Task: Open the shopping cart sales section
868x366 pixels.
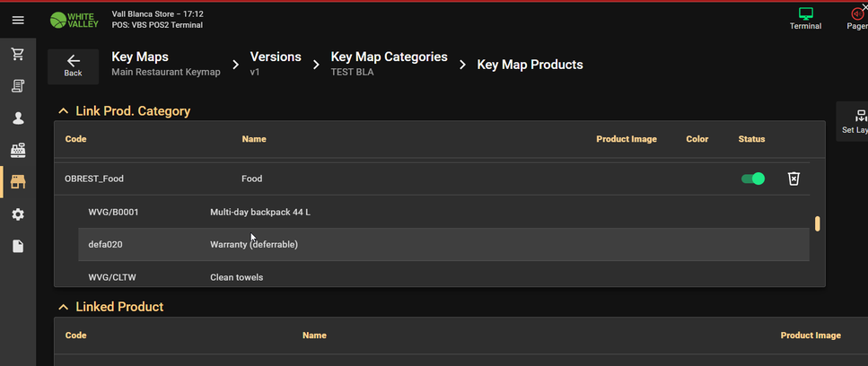Action: 18,55
